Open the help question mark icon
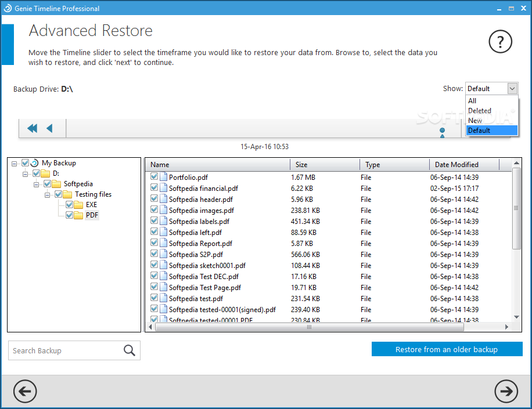Screen dimensions: 532x409 (500, 42)
